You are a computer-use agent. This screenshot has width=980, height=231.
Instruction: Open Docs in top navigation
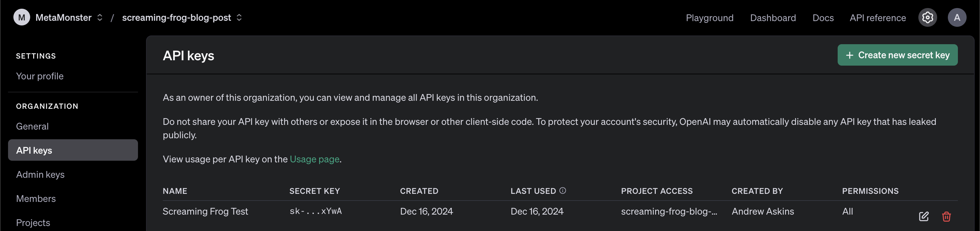pos(823,18)
